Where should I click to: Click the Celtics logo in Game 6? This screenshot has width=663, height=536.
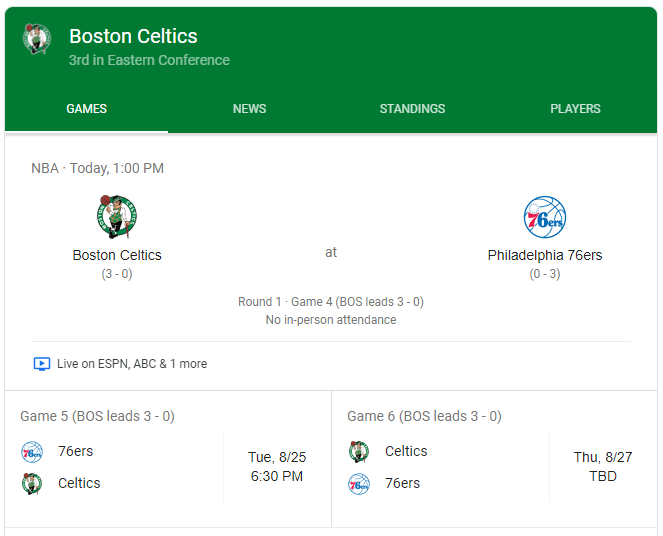[x=359, y=452]
